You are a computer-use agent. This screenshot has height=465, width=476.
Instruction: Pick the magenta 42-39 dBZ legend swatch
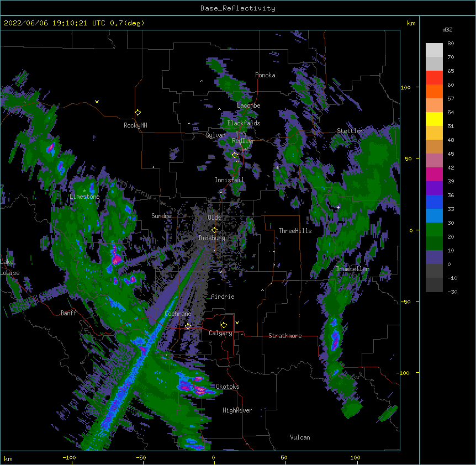click(x=434, y=175)
